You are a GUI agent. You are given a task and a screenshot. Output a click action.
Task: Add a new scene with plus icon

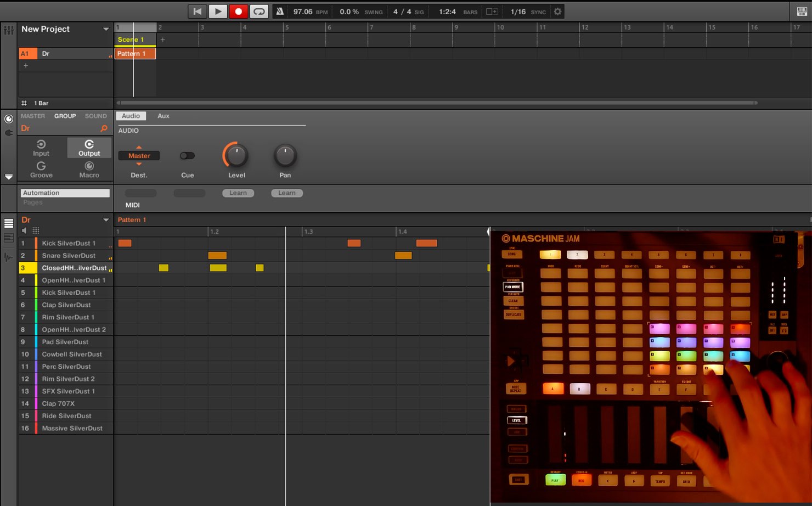pyautogui.click(x=162, y=40)
